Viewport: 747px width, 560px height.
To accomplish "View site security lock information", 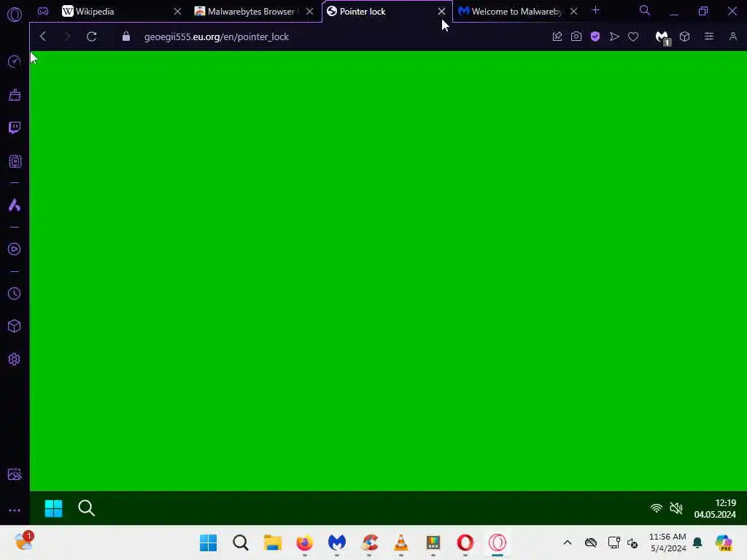I will click(x=125, y=36).
